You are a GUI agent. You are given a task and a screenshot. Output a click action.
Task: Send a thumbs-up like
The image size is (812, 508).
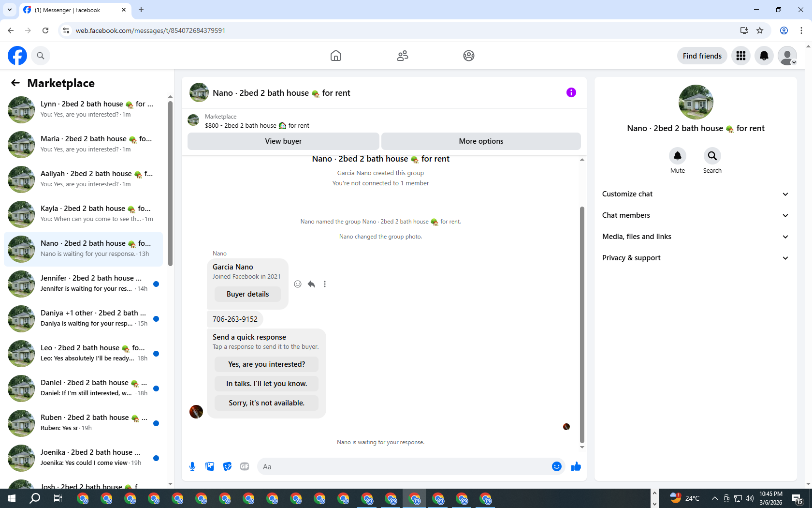point(576,466)
